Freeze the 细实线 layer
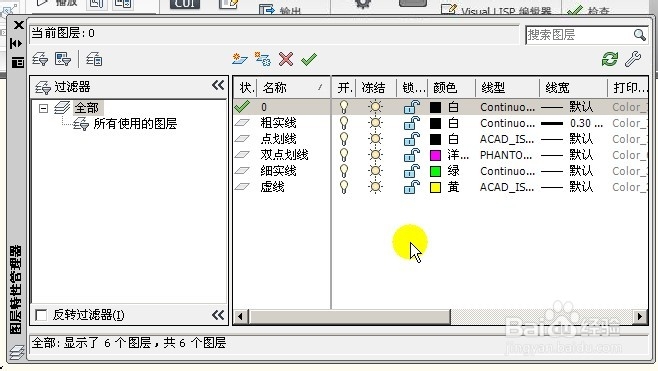Viewport: 658px width, 371px height. point(375,171)
